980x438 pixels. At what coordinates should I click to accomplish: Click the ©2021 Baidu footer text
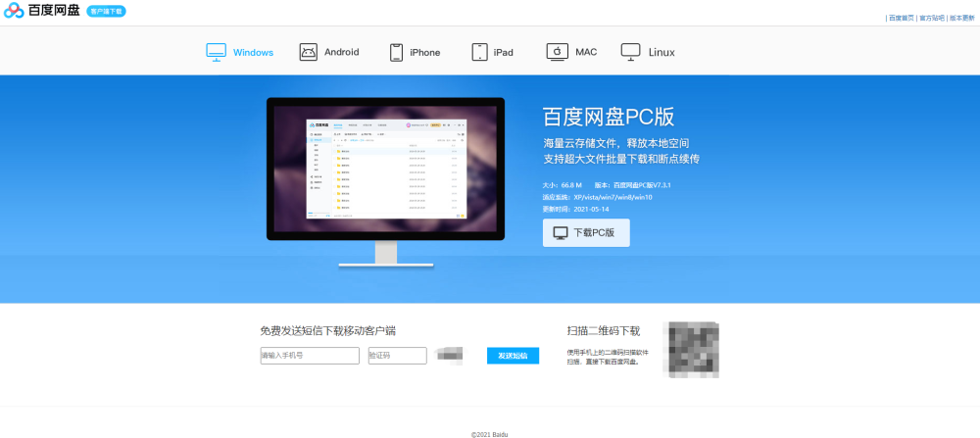coord(490,434)
